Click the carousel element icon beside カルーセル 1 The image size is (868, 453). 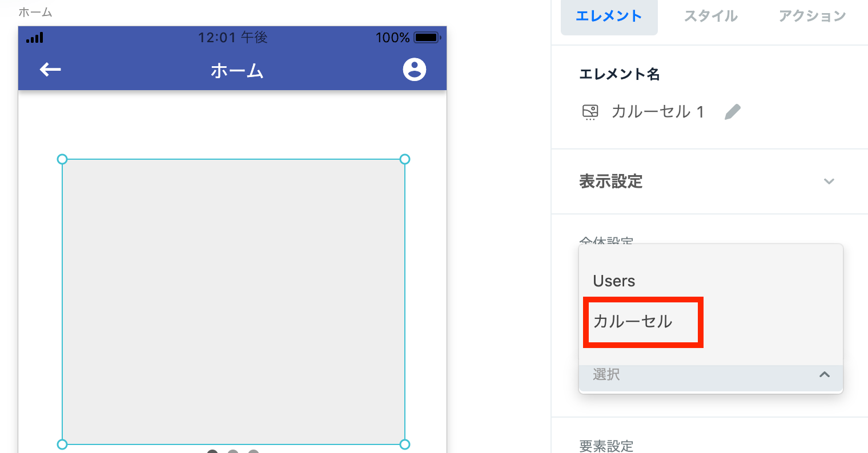pos(590,112)
